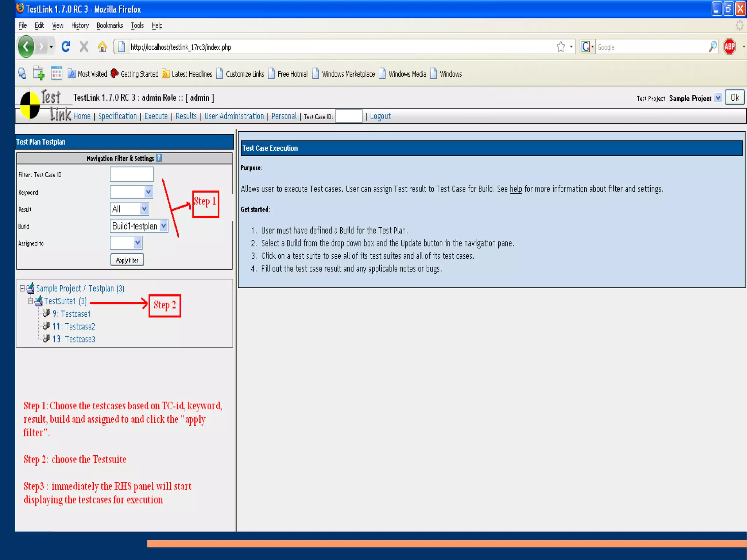
Task: Open the Personal link
Action: (284, 116)
